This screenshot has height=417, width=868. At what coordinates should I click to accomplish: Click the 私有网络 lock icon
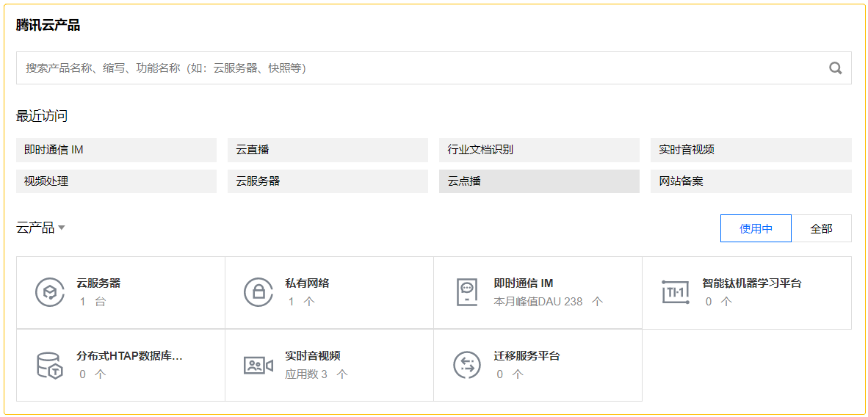point(258,292)
